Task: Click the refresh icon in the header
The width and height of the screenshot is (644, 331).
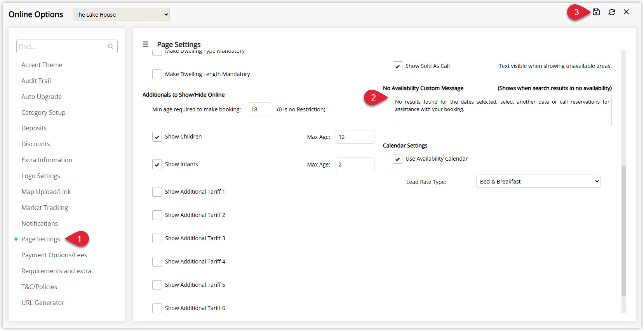Action: pos(612,12)
